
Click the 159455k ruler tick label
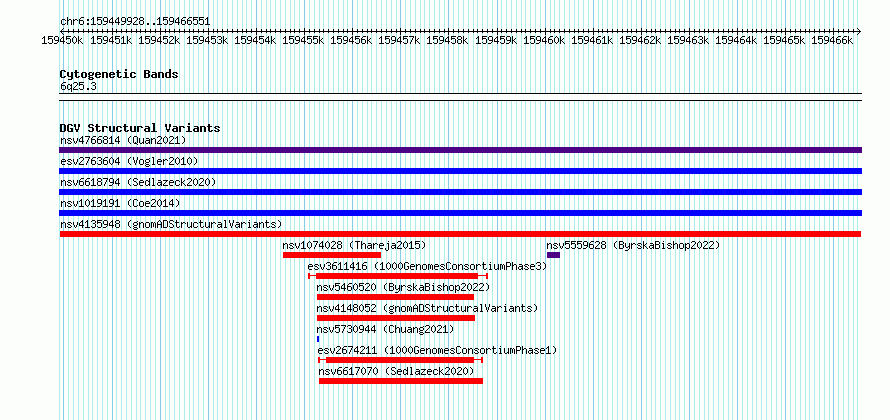(303, 40)
